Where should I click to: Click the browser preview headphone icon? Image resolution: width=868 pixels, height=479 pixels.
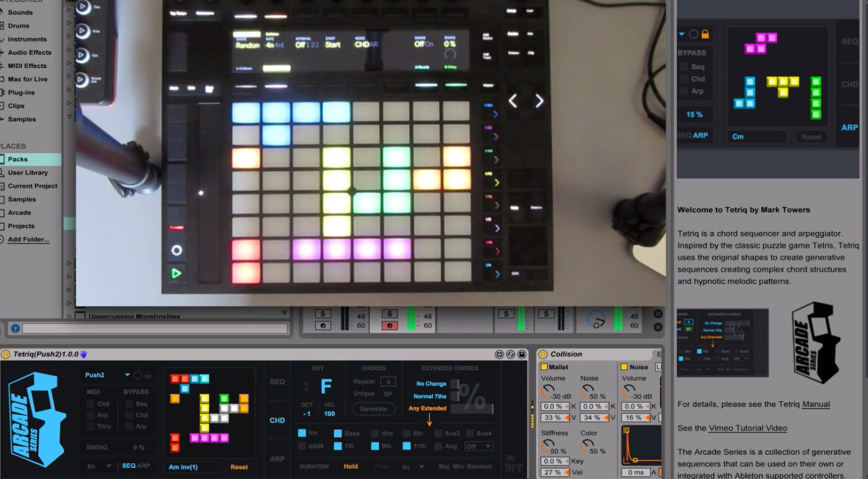pyautogui.click(x=15, y=328)
